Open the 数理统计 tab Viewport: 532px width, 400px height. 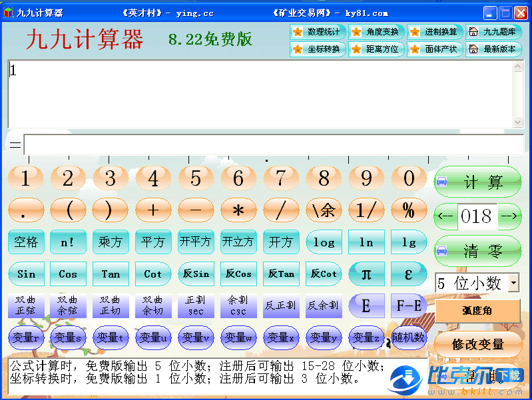[x=317, y=32]
